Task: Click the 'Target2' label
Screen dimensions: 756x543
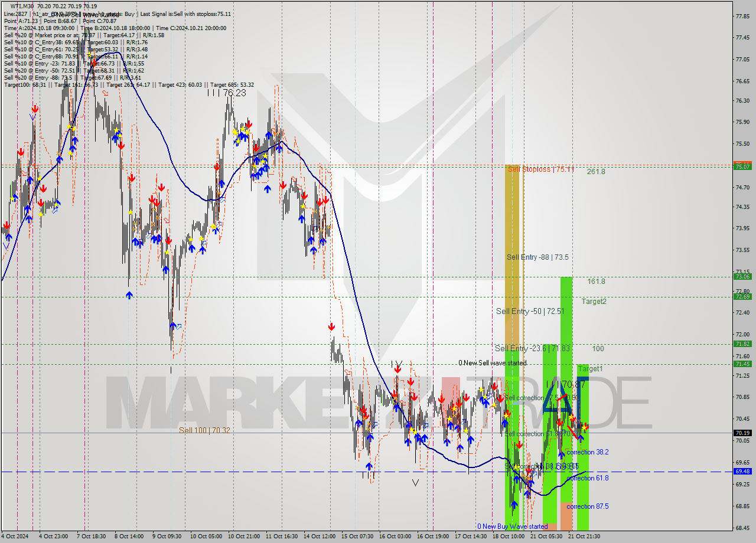Action: (x=594, y=302)
